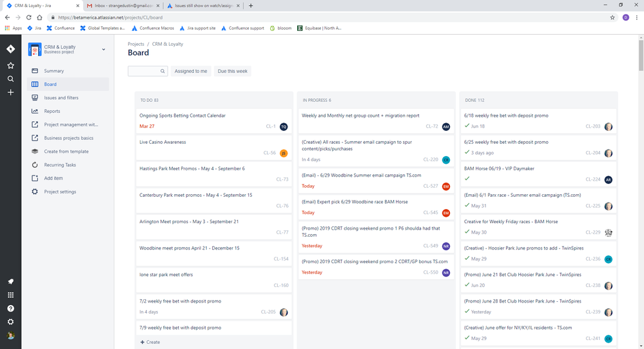Click the board search magnifier icon

162,71
